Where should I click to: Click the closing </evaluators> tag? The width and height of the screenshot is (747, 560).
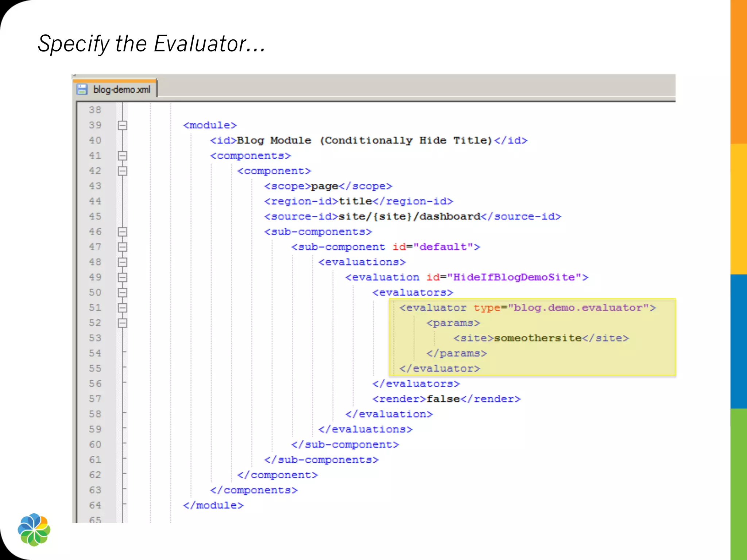(x=416, y=384)
